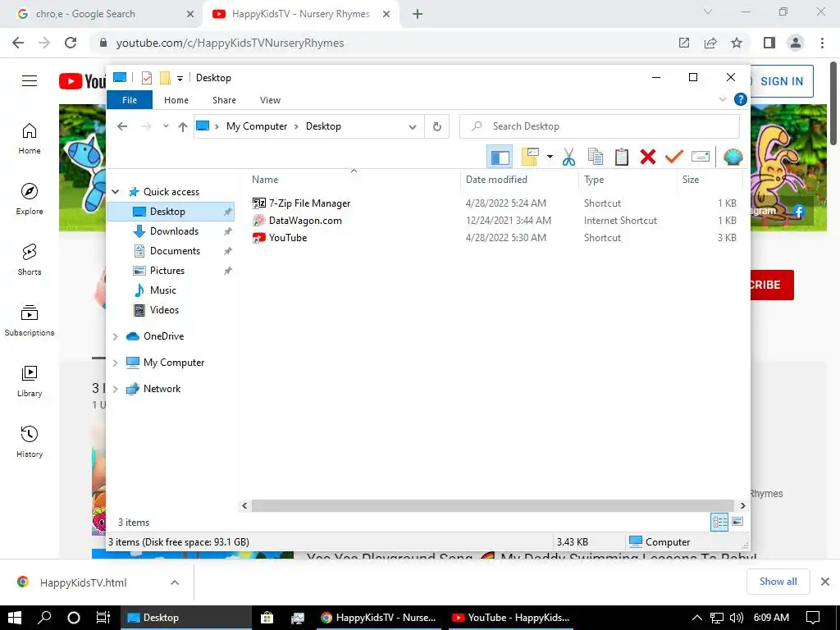
Task: Select Desktop in Quick access
Action: 171,212
